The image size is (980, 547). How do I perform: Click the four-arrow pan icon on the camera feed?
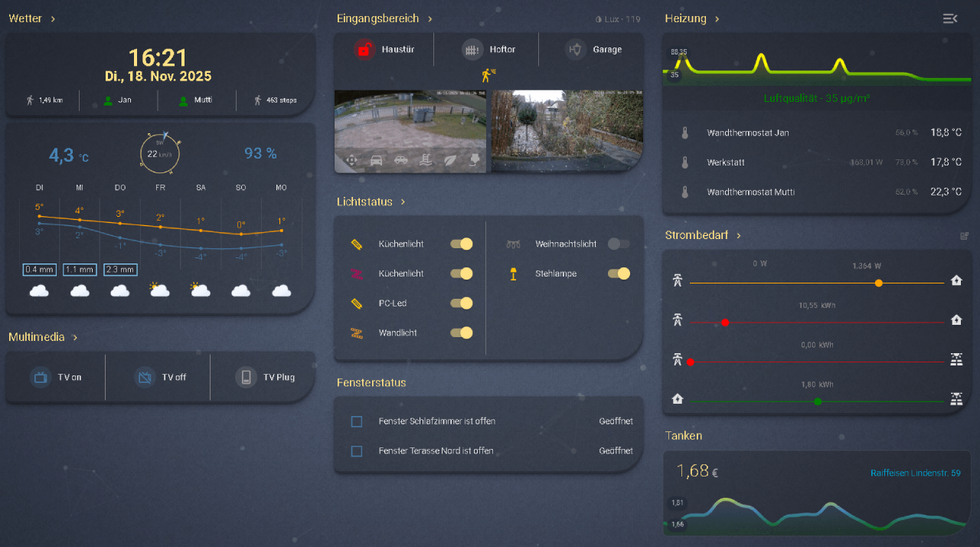coord(351,160)
